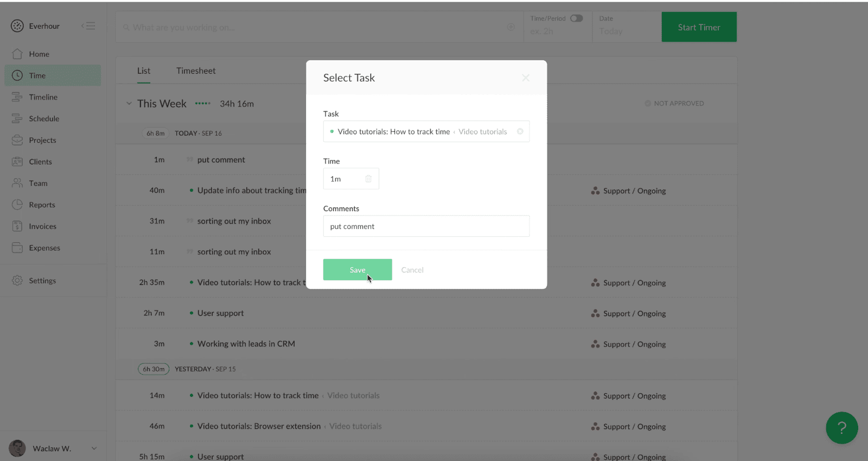Click the trash icon in Time field
The width and height of the screenshot is (868, 461).
[368, 179]
